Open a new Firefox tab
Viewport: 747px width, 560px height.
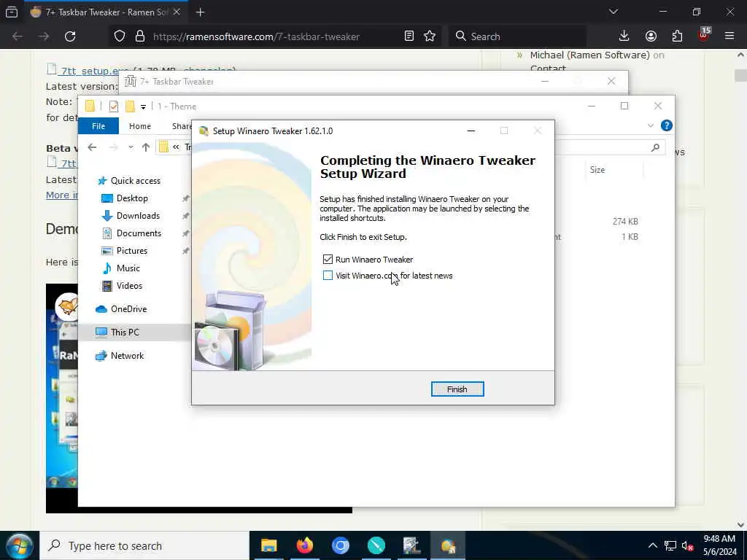click(200, 12)
